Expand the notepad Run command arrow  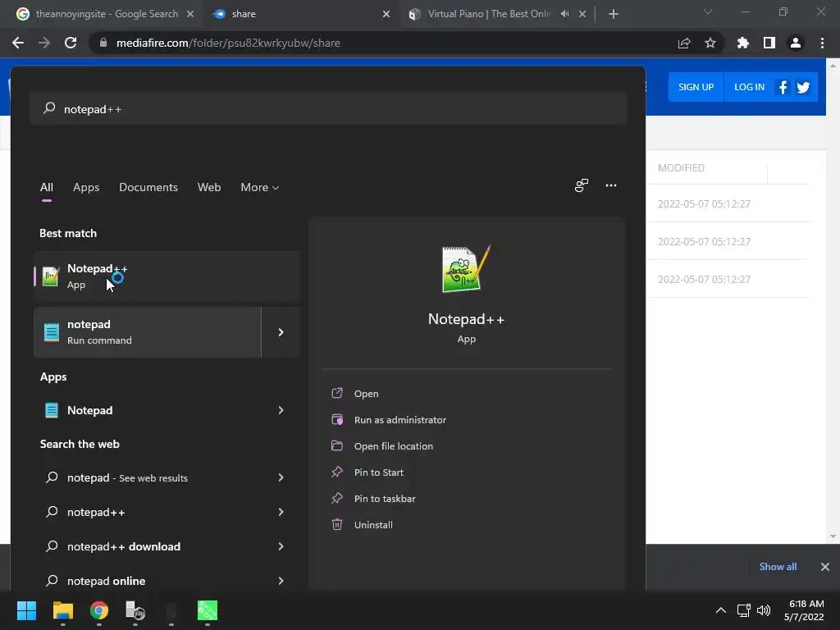point(281,332)
